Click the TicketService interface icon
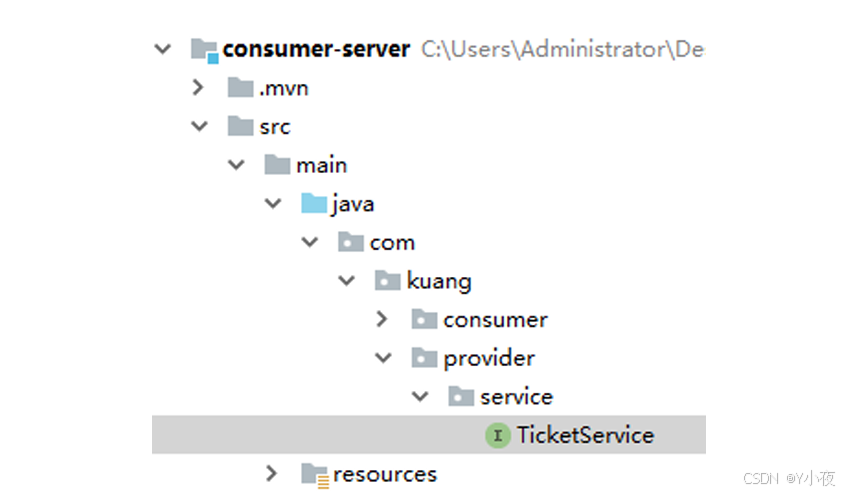The width and height of the screenshot is (848, 494). click(x=497, y=435)
